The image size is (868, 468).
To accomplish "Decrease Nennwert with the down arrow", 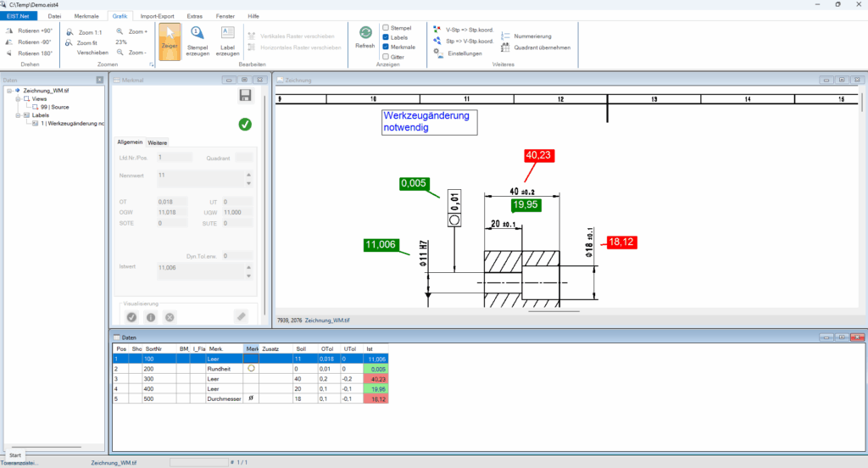I will [x=248, y=183].
